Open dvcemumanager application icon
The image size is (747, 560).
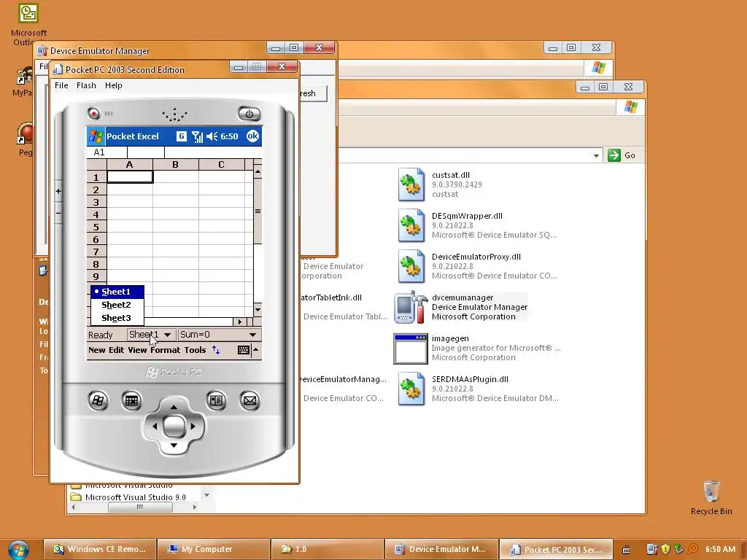point(411,307)
